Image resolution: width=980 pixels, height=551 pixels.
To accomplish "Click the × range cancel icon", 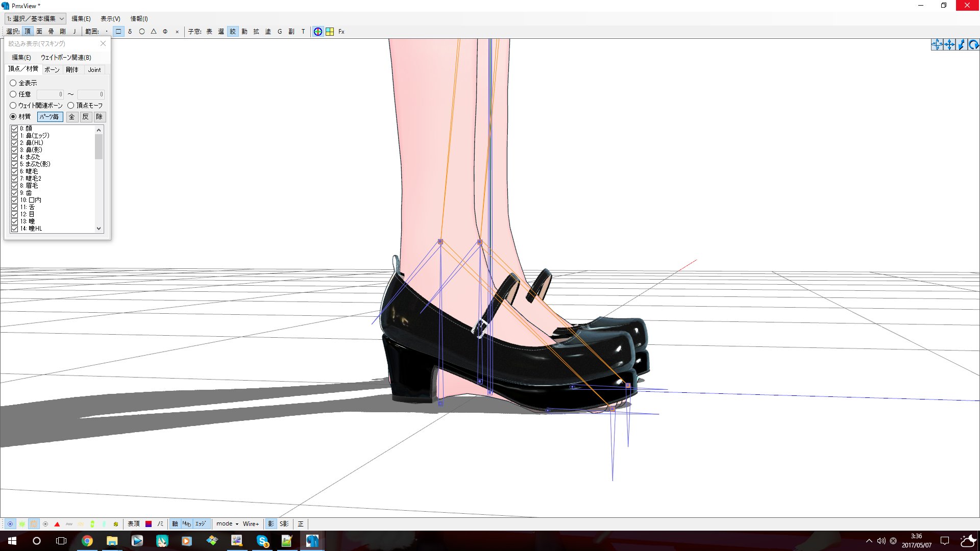I will coord(177,32).
